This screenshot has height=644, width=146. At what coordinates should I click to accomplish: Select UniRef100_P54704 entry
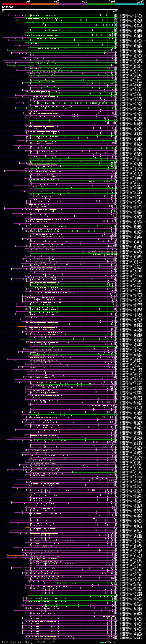point(131,98)
